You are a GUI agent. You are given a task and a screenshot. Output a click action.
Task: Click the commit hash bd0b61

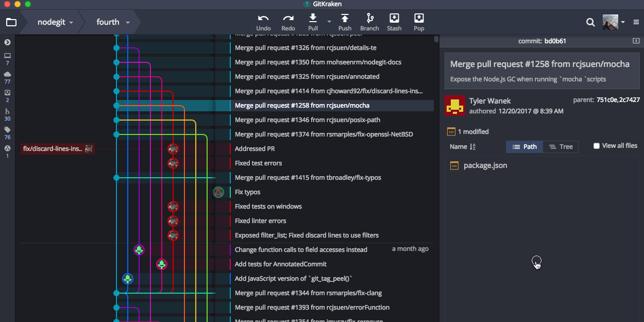tap(555, 41)
